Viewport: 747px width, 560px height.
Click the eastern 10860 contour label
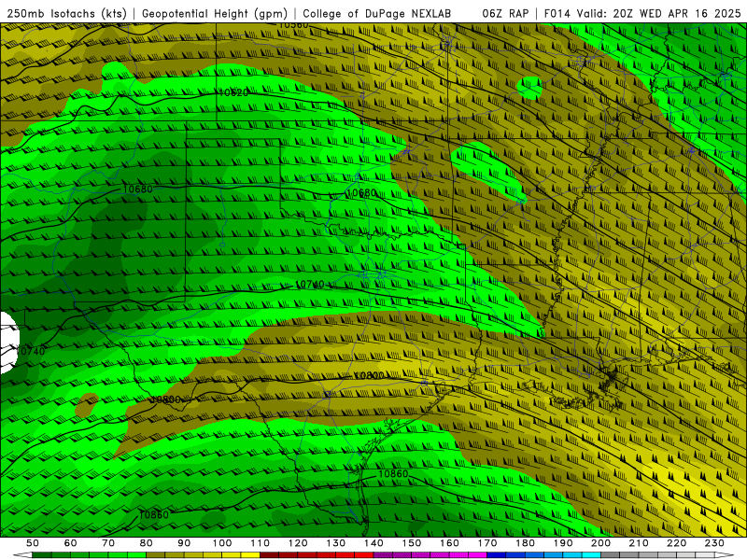coord(393,474)
